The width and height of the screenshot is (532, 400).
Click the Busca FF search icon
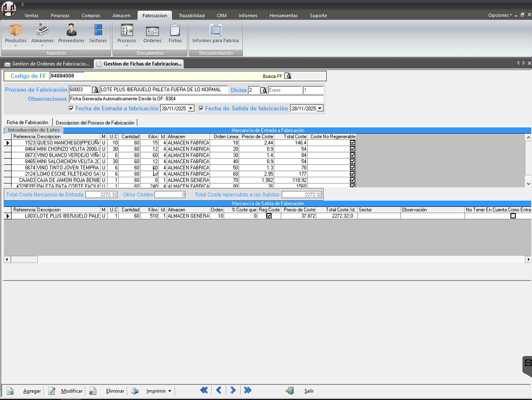[288, 76]
